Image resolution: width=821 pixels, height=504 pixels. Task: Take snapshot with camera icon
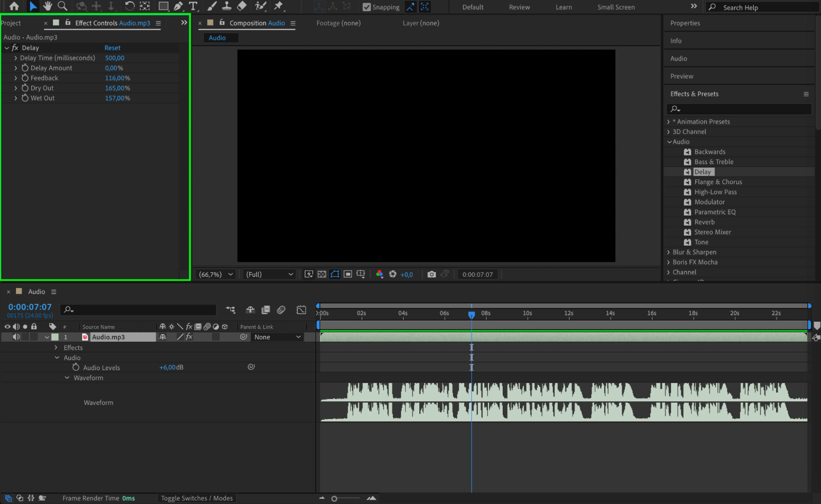pos(431,274)
